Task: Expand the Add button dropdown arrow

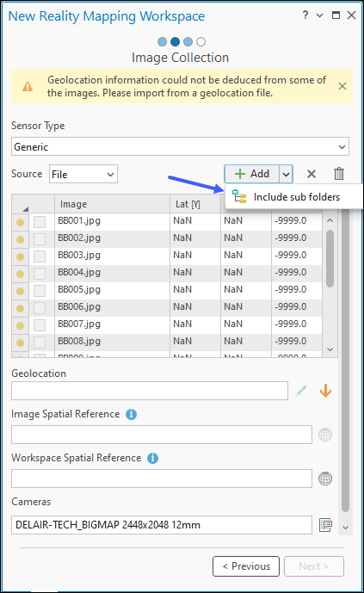Action: pyautogui.click(x=287, y=174)
